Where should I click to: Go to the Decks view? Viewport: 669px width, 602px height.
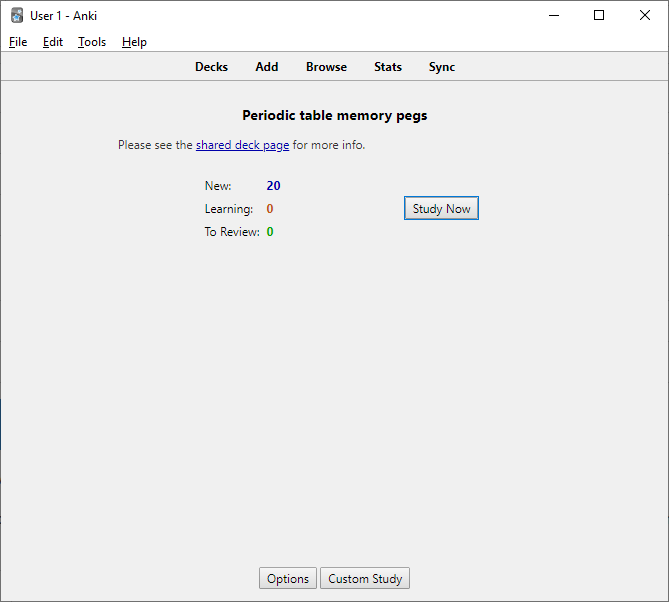click(x=211, y=67)
